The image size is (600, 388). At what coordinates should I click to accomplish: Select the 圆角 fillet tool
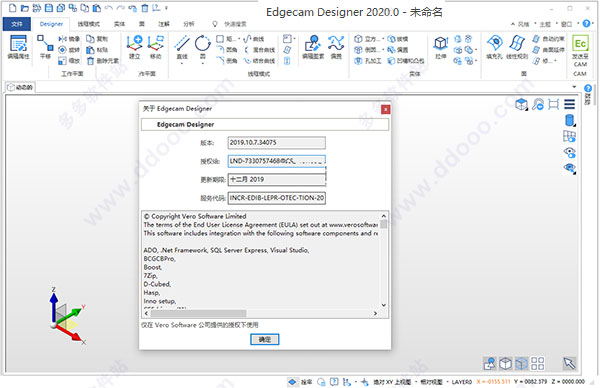[x=227, y=50]
